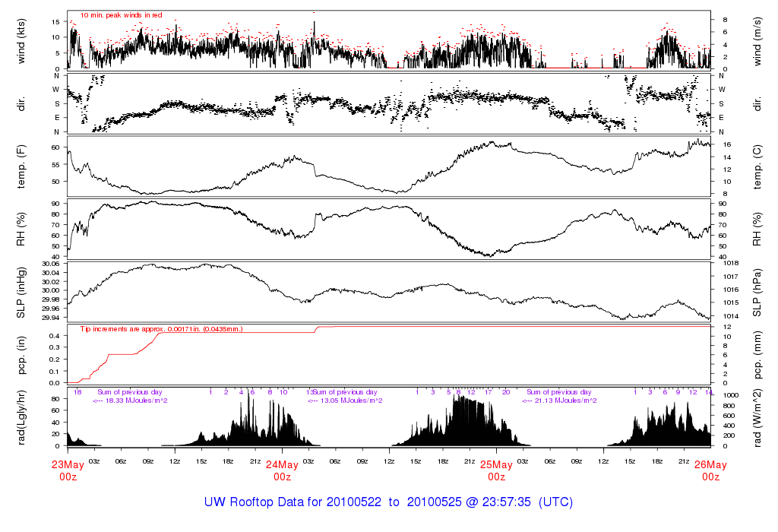Select the '30.00' SLP tick value
Image resolution: width=778 pixels, height=532 pixels.
coord(51,290)
